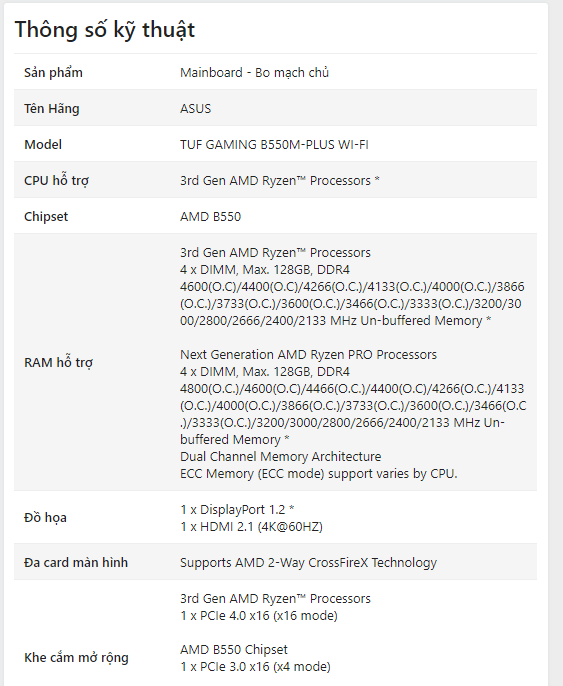The height and width of the screenshot is (686, 563).
Task: Click 'Mainboard - Bo mạch chủ' value
Action: [x=255, y=73]
